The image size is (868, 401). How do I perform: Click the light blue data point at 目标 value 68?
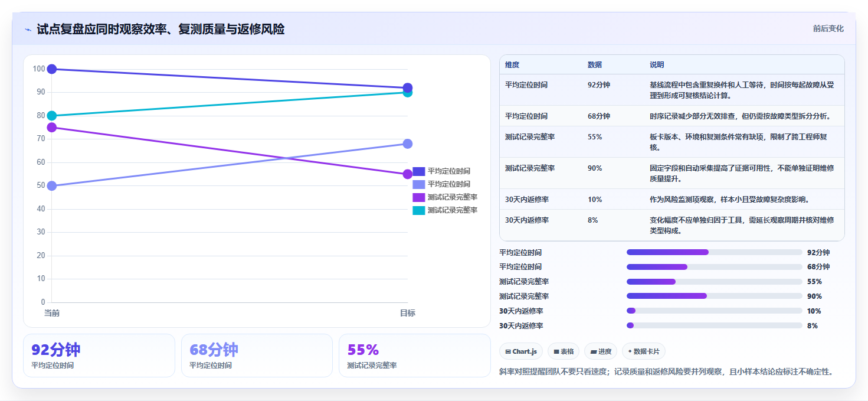click(x=407, y=144)
